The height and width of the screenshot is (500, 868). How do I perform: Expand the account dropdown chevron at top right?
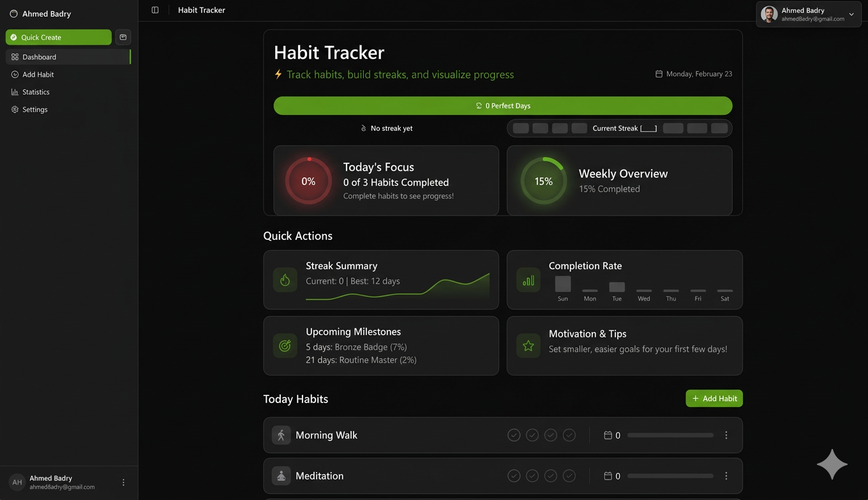(851, 14)
